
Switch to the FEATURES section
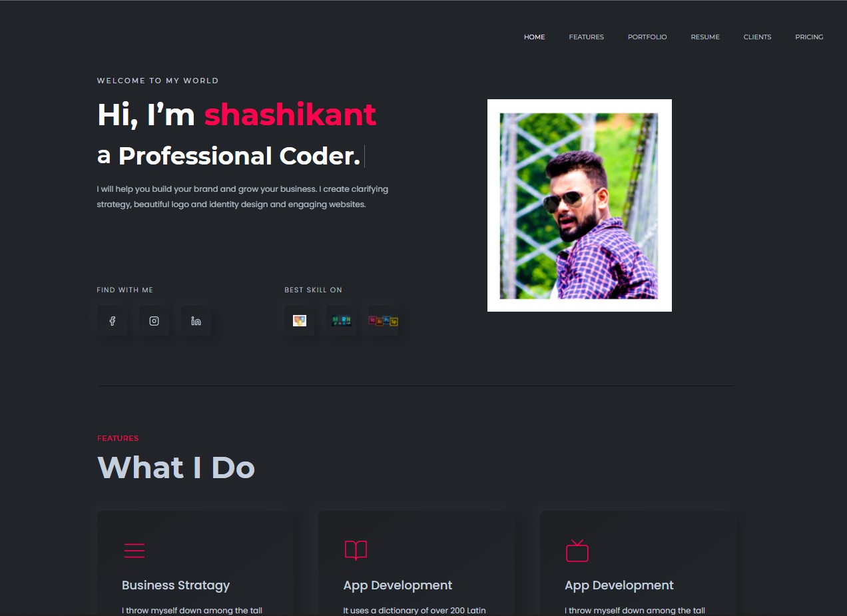coord(586,37)
